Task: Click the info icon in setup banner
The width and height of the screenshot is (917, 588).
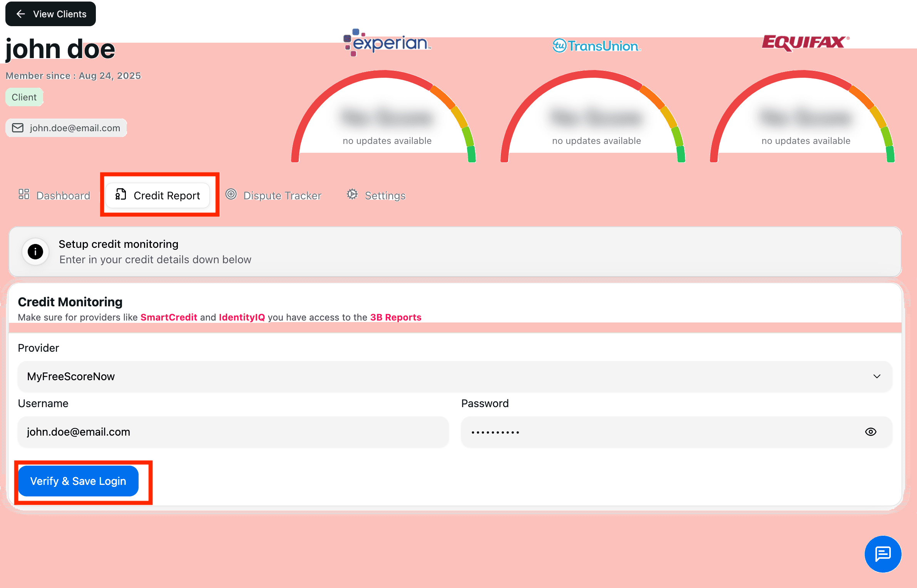Action: coord(35,252)
